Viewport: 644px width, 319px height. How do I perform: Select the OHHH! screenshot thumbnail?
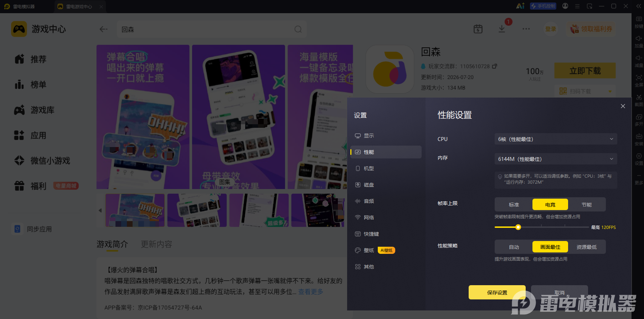pyautogui.click(x=135, y=210)
